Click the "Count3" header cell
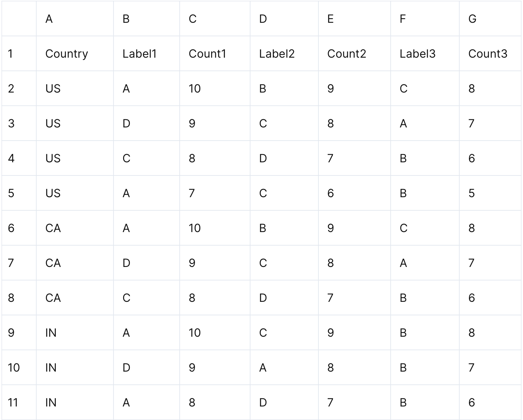Image resolution: width=523 pixels, height=420 pixels. 487,54
